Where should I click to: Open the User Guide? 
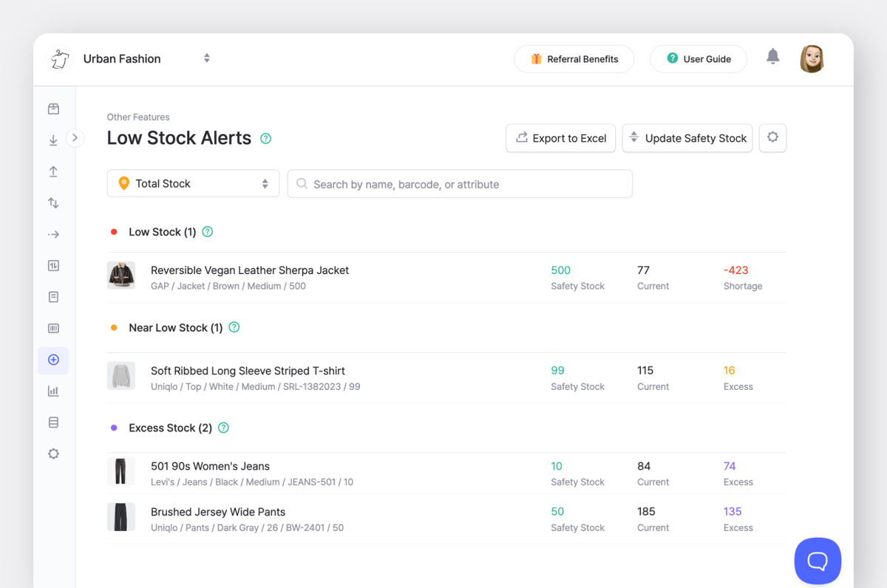(x=698, y=58)
